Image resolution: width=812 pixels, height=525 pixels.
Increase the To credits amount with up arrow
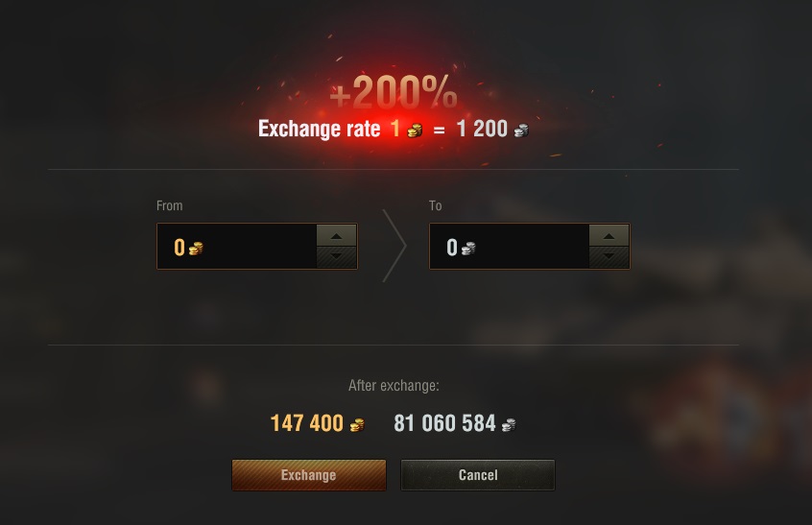pos(609,236)
